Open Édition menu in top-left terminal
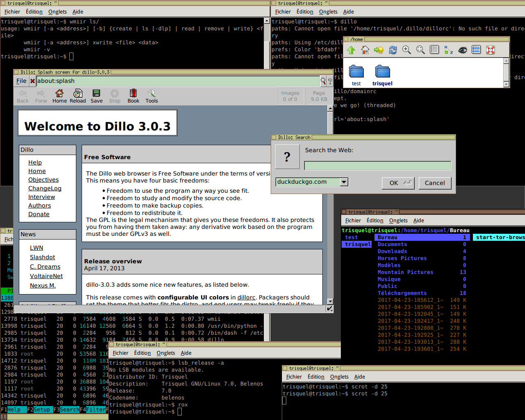525x420 pixels. [34, 11]
